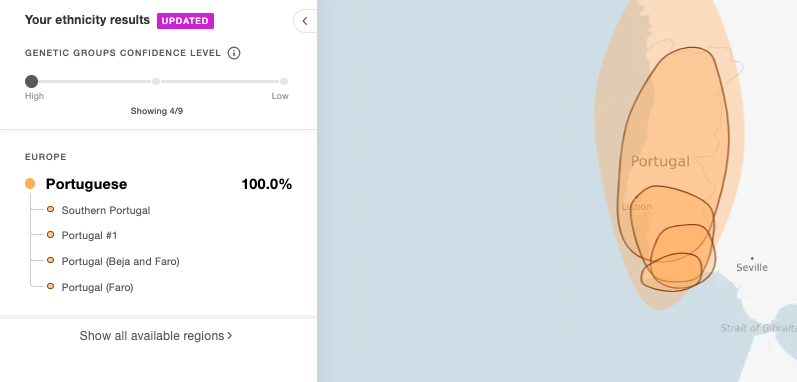Open Portugal (Faro) genetic group
Image resolution: width=797 pixels, height=382 pixels.
[x=97, y=288]
